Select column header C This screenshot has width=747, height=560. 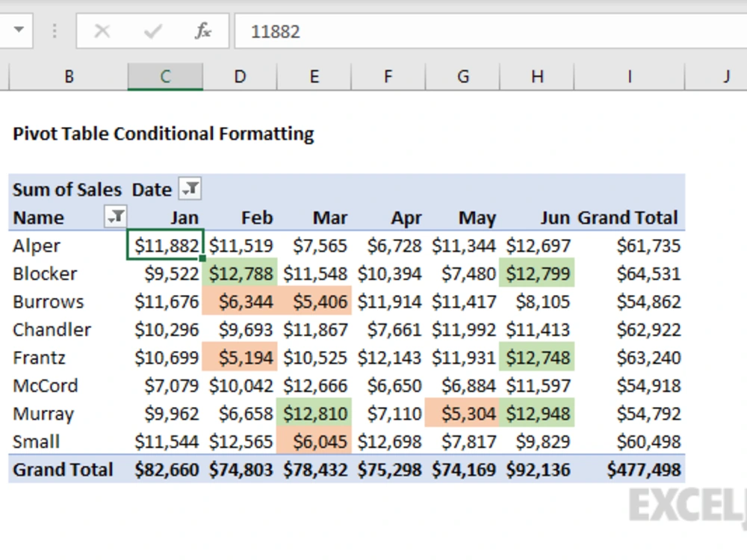tap(164, 76)
